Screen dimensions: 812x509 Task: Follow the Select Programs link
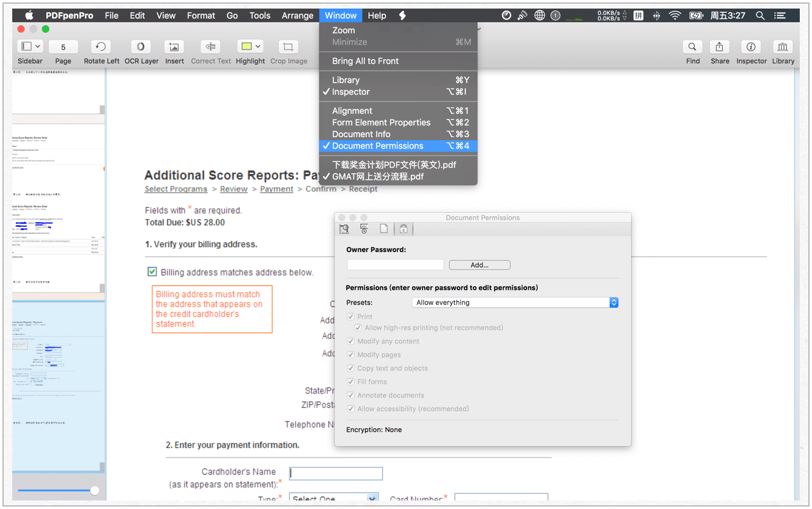tap(176, 189)
